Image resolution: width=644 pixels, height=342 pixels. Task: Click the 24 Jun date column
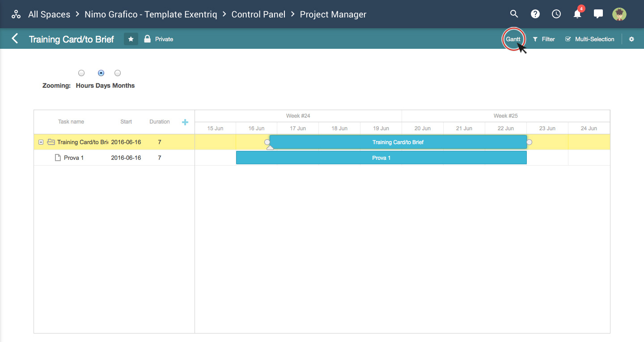589,128
